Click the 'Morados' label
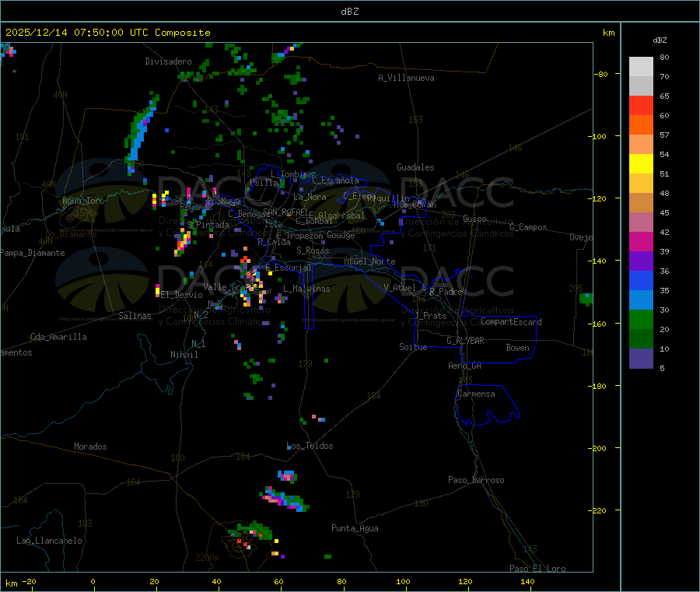Viewport: 700px width, 592px height. coord(90,447)
